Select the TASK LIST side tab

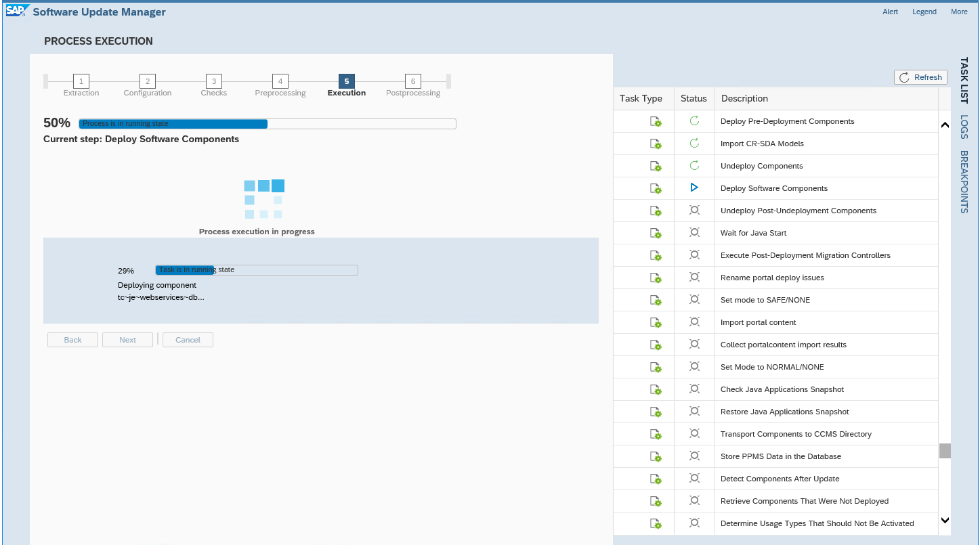[964, 81]
